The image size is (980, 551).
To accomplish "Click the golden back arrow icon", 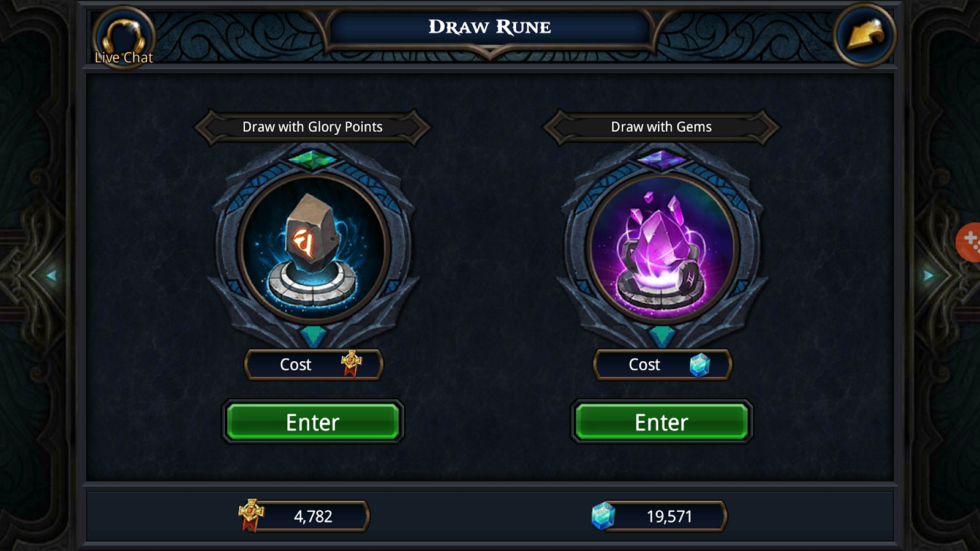I will point(865,35).
